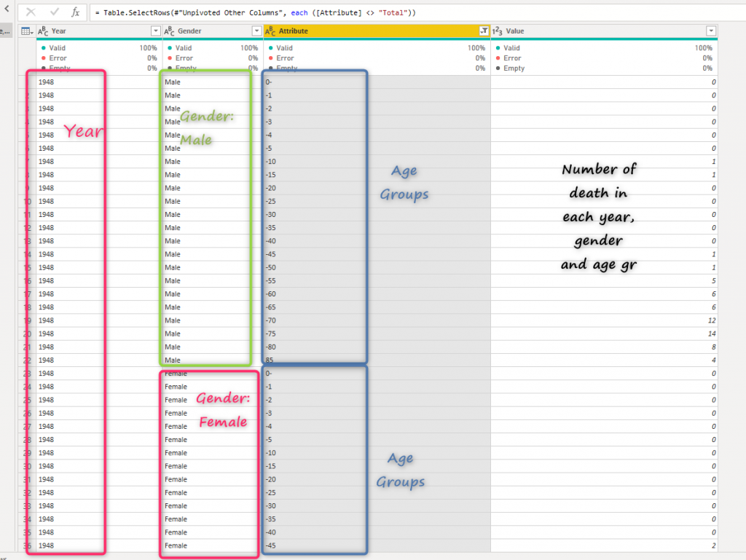Viewport: 746px width, 560px height.
Task: Select the Gender column header
Action: tap(211, 31)
